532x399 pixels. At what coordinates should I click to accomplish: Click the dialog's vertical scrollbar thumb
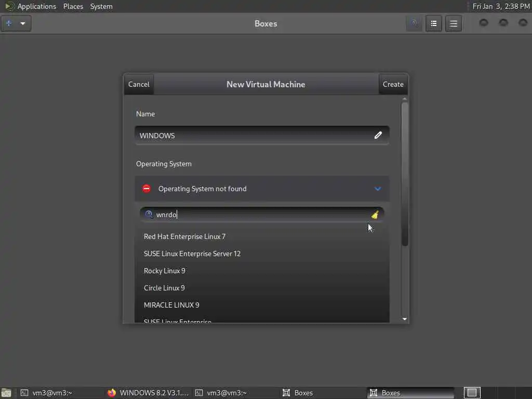(404, 174)
